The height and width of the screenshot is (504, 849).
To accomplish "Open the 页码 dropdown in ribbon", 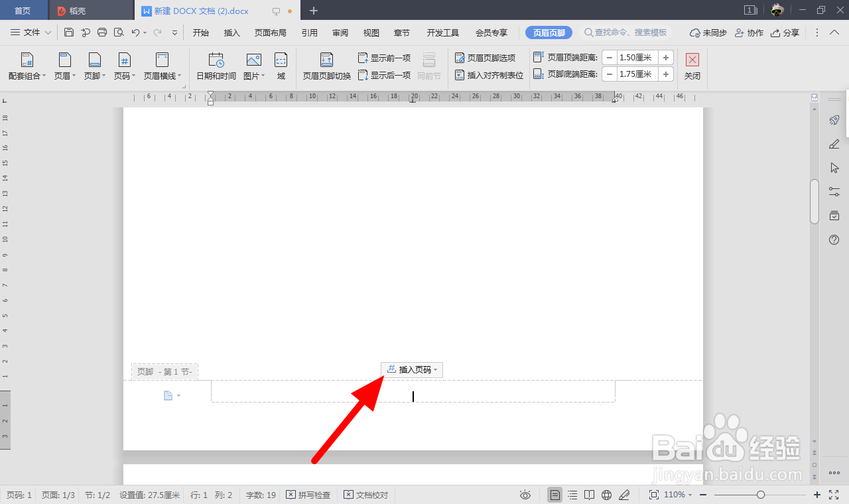I will [125, 67].
